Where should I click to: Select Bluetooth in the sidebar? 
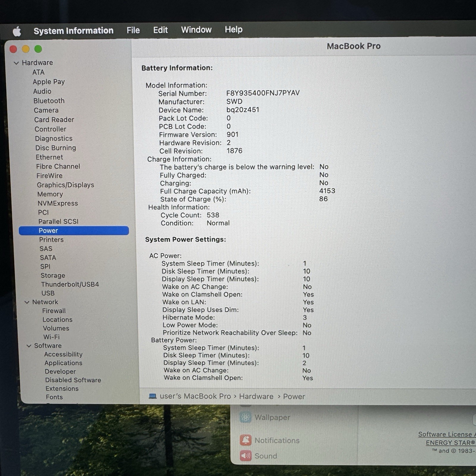[49, 101]
